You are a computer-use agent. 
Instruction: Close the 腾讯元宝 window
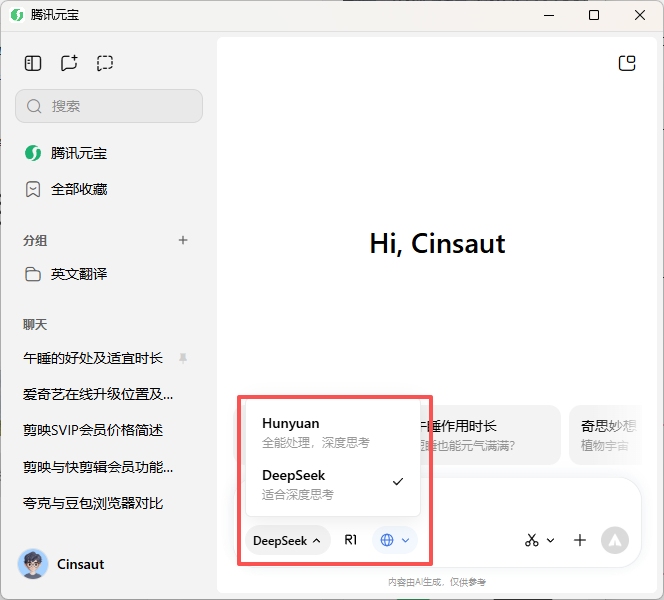pyautogui.click(x=640, y=15)
